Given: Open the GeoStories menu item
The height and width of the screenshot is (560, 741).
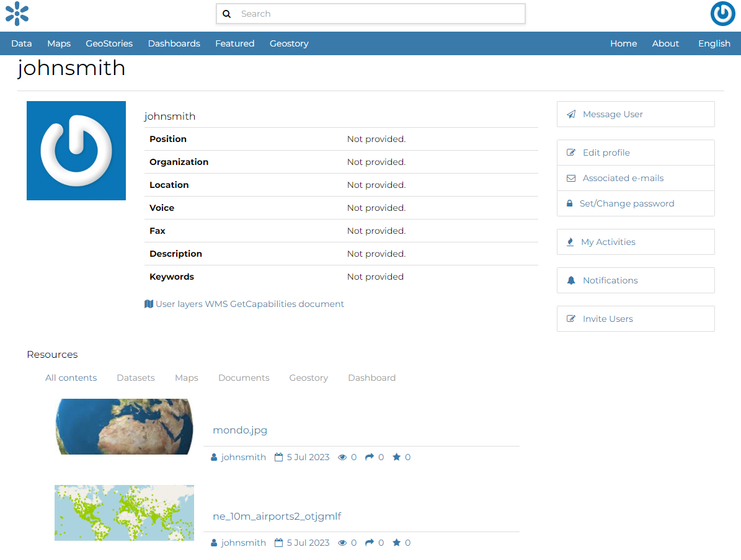Looking at the screenshot, I should point(109,43).
